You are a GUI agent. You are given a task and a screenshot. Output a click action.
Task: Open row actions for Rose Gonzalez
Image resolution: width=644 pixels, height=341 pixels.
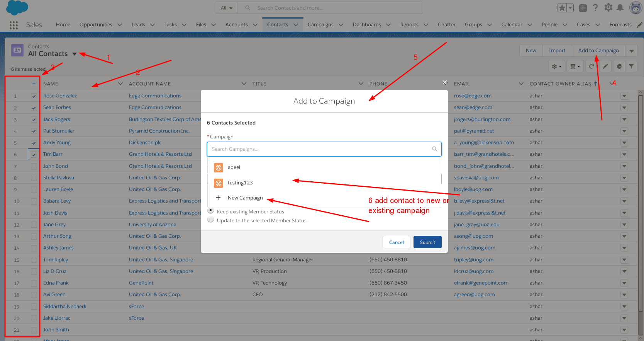coord(624,96)
